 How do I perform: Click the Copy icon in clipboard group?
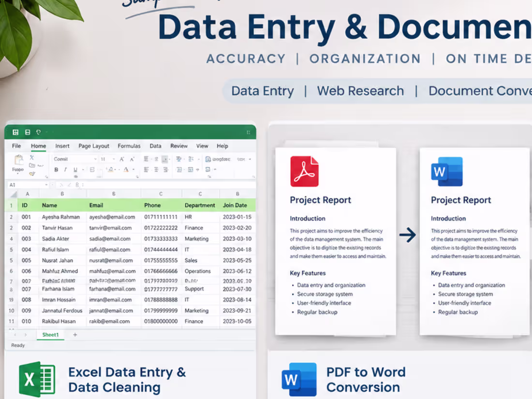pyautogui.click(x=32, y=165)
